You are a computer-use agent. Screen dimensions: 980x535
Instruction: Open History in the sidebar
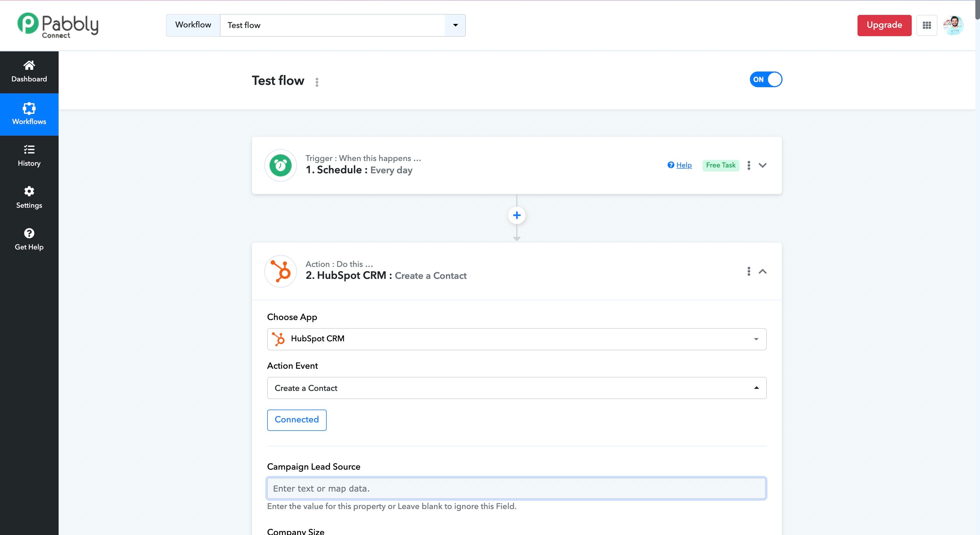pos(29,156)
